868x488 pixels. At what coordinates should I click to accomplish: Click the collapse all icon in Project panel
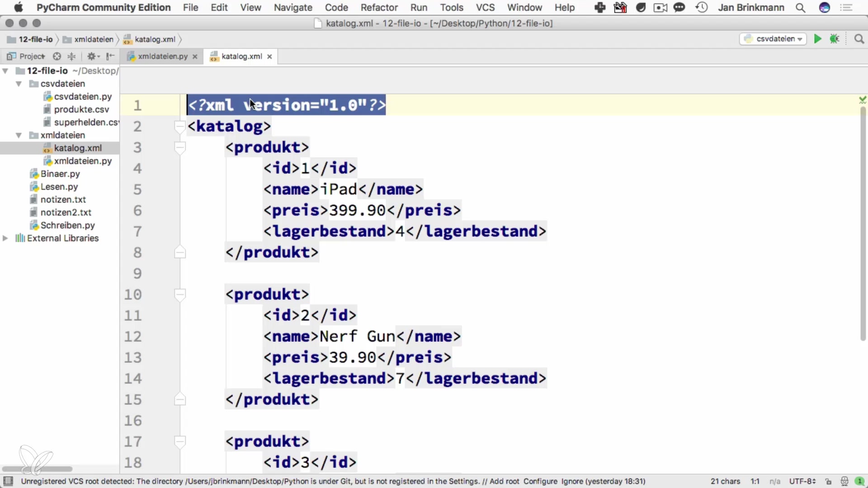point(71,56)
